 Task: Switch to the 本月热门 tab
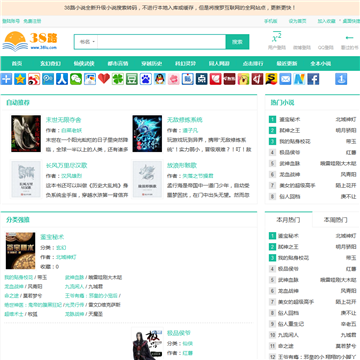pos(288,220)
